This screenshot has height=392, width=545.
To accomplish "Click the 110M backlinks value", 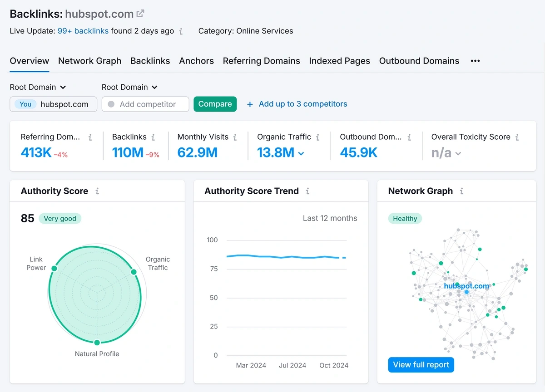I will 128,153.
